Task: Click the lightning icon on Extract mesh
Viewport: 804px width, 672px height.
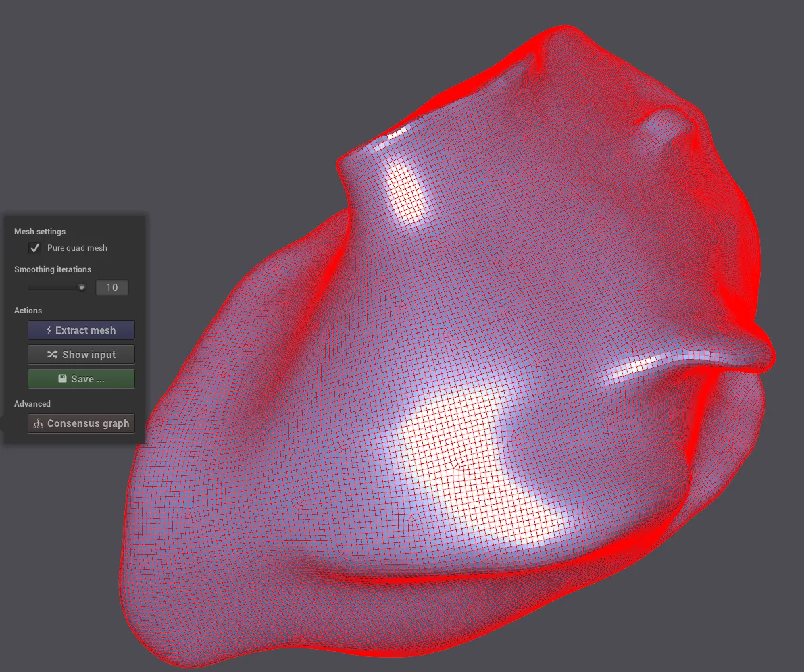Action: click(x=49, y=330)
